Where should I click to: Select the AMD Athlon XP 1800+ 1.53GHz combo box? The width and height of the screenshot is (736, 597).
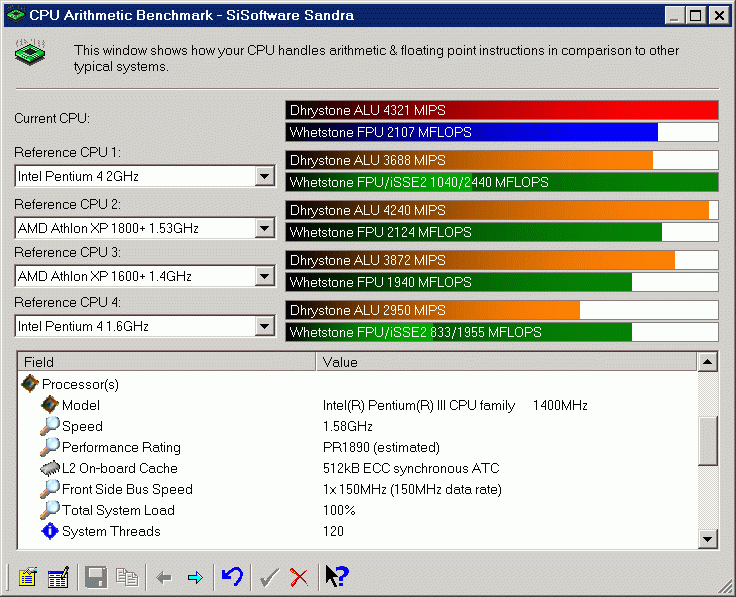pos(145,229)
